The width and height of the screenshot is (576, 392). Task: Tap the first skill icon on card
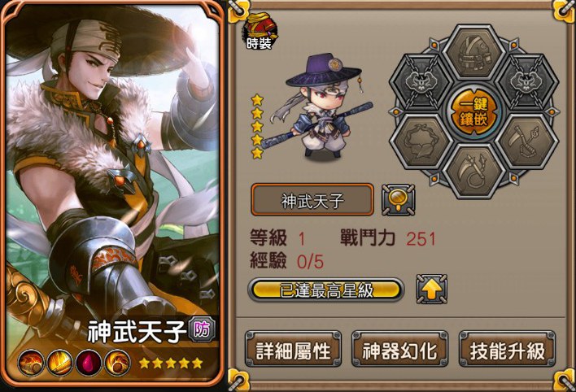click(x=31, y=363)
